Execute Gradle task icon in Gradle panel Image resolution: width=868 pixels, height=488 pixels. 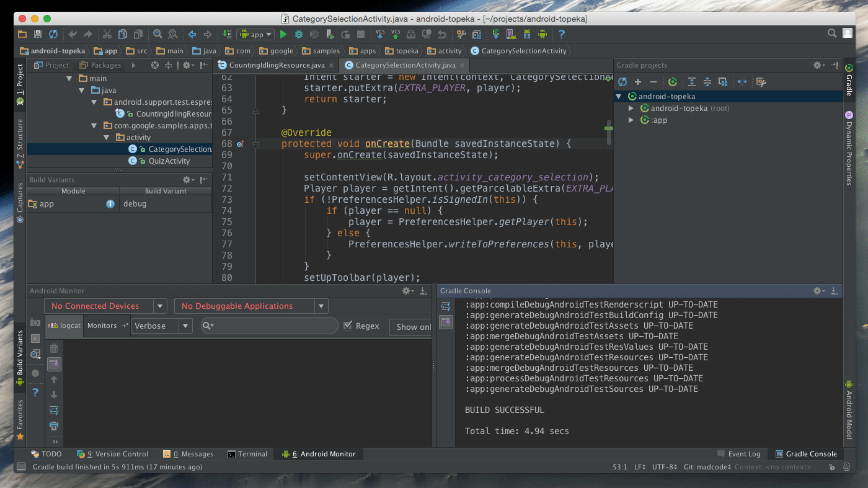point(673,82)
